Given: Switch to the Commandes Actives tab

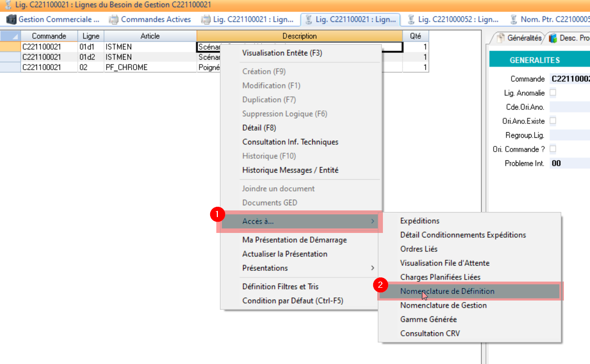Looking at the screenshot, I should click(155, 19).
